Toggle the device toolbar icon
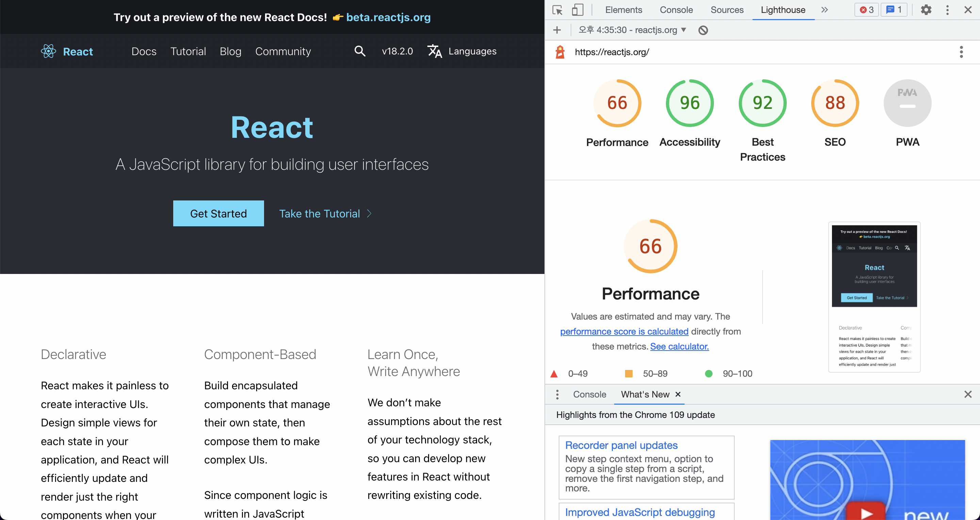The width and height of the screenshot is (980, 520). pos(577,10)
